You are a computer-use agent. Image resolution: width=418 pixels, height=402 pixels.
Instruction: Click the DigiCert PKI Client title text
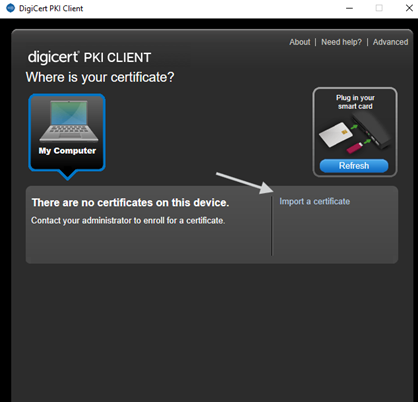click(51, 8)
